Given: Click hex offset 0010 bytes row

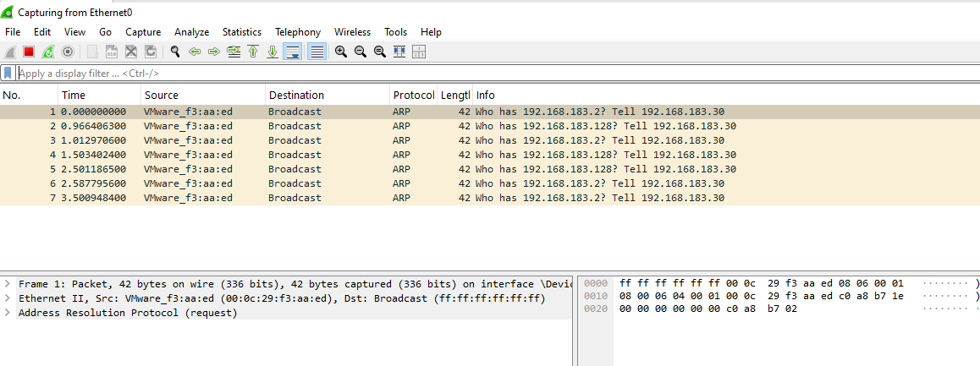Looking at the screenshot, I should (x=762, y=296).
